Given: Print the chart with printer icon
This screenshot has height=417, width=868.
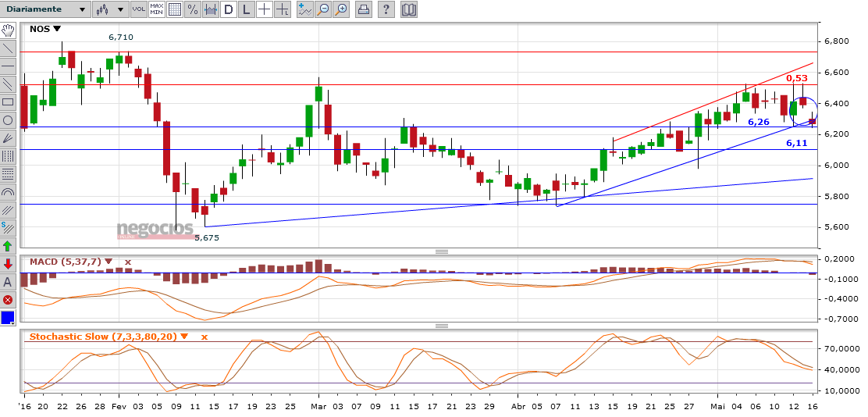Looking at the screenshot, I should [364, 9].
